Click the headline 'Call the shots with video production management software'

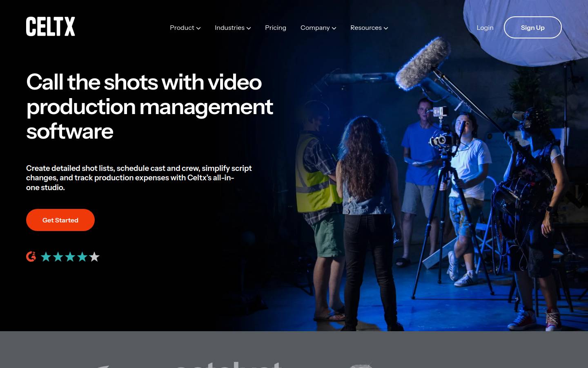coord(149,107)
